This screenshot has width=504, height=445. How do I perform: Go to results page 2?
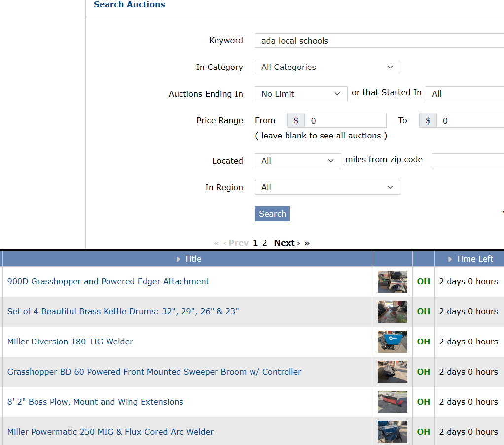(264, 243)
